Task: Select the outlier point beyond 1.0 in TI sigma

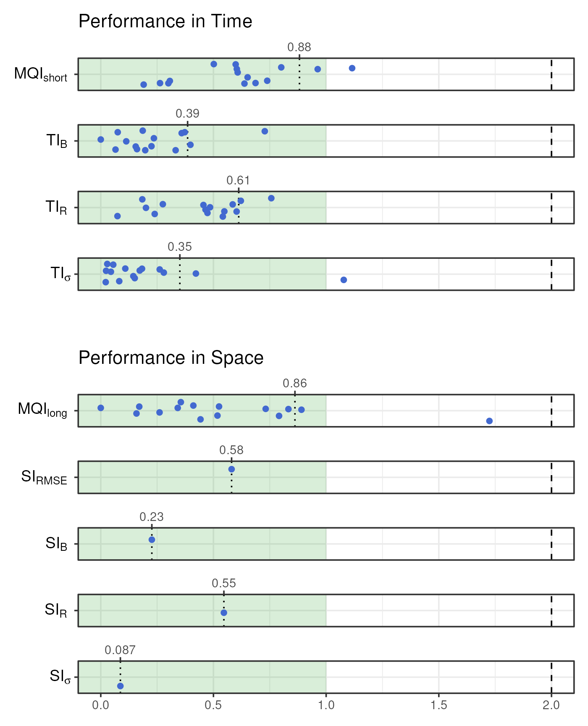Action: click(344, 280)
